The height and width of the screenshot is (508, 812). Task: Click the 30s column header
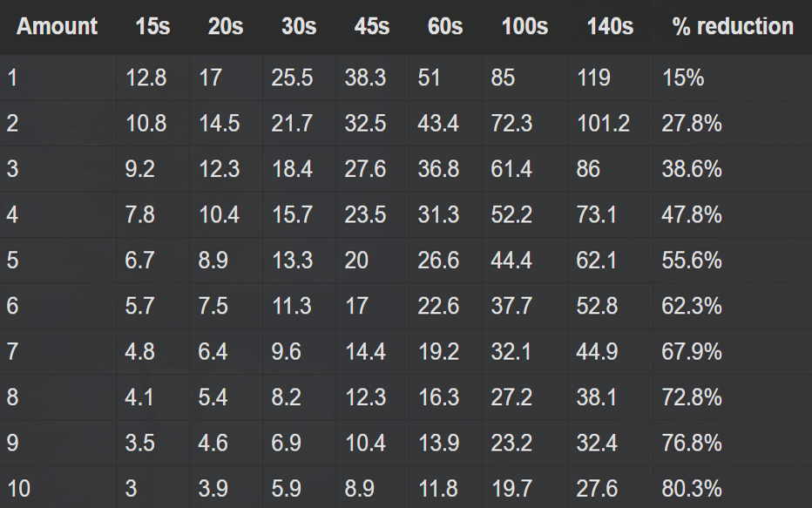click(299, 26)
